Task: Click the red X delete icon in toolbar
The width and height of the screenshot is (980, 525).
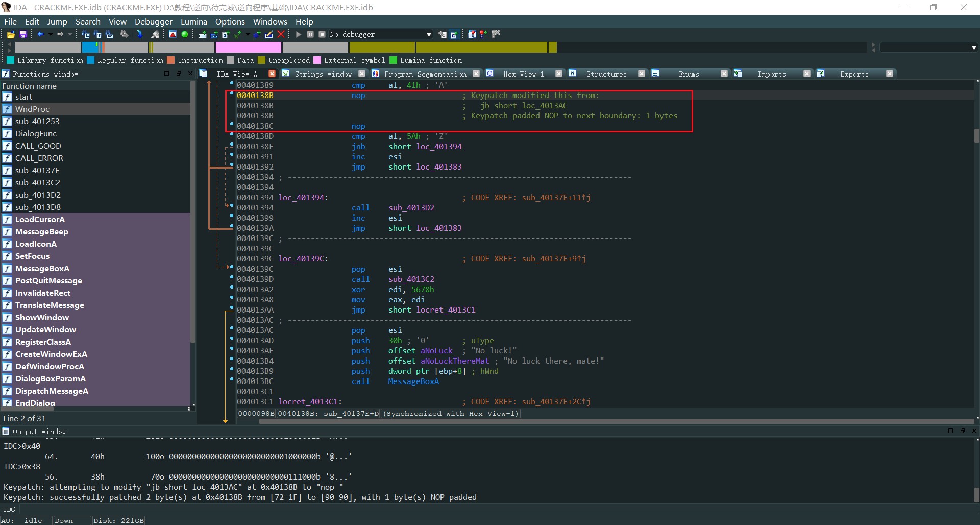Action: pos(281,34)
